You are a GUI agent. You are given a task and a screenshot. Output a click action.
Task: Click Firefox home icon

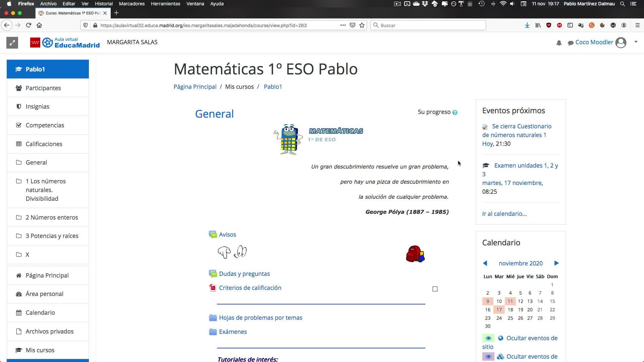39,25
